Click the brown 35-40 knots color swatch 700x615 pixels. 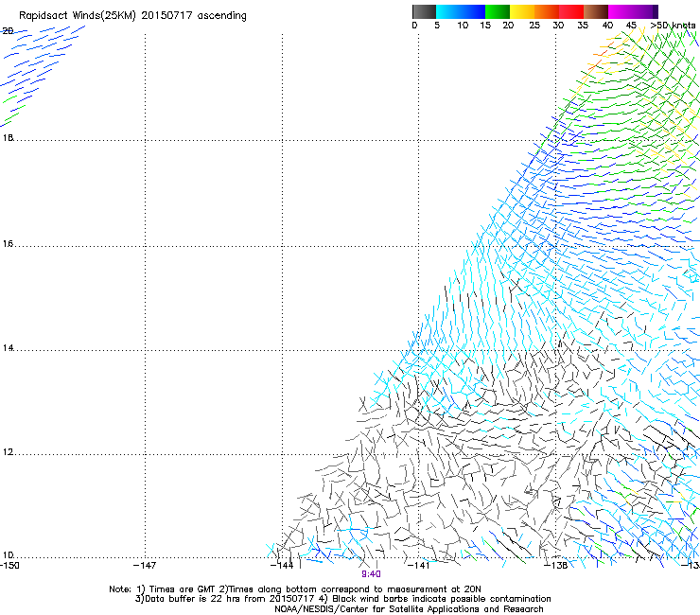click(596, 11)
